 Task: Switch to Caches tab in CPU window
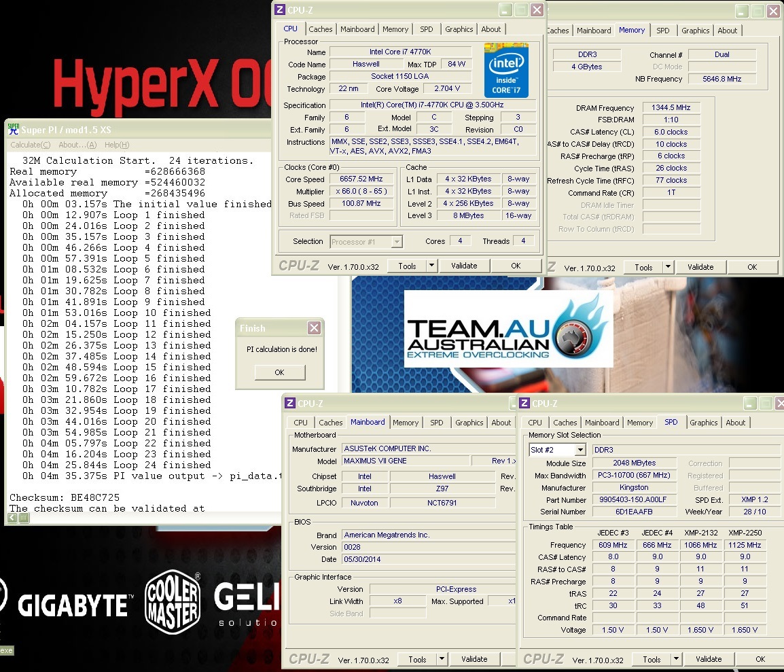321,29
